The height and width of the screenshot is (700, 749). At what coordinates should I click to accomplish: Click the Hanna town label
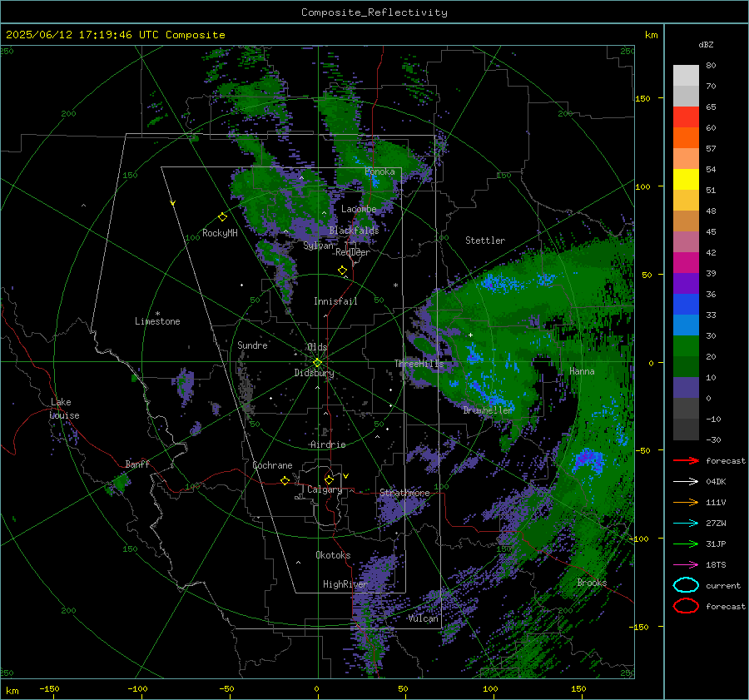tap(582, 371)
